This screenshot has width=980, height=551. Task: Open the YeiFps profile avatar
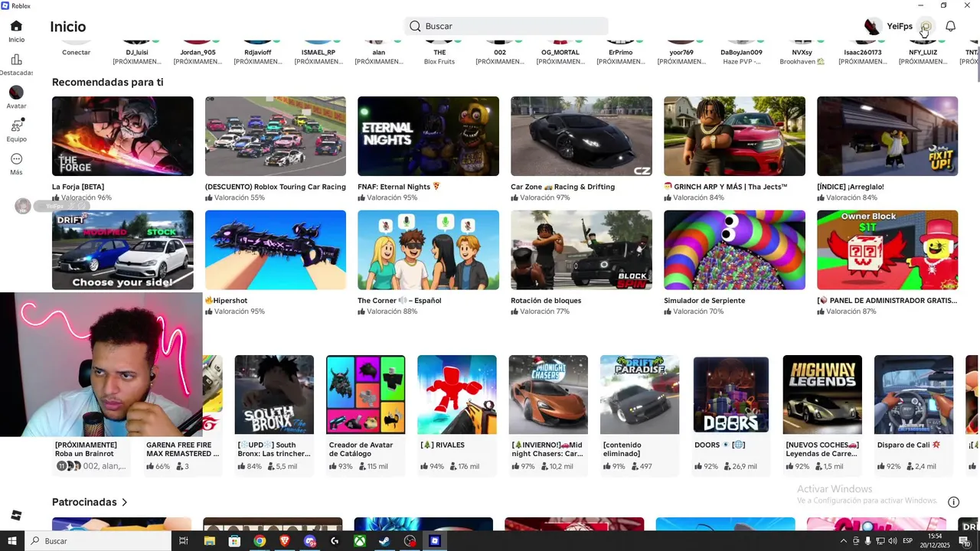[x=873, y=27]
